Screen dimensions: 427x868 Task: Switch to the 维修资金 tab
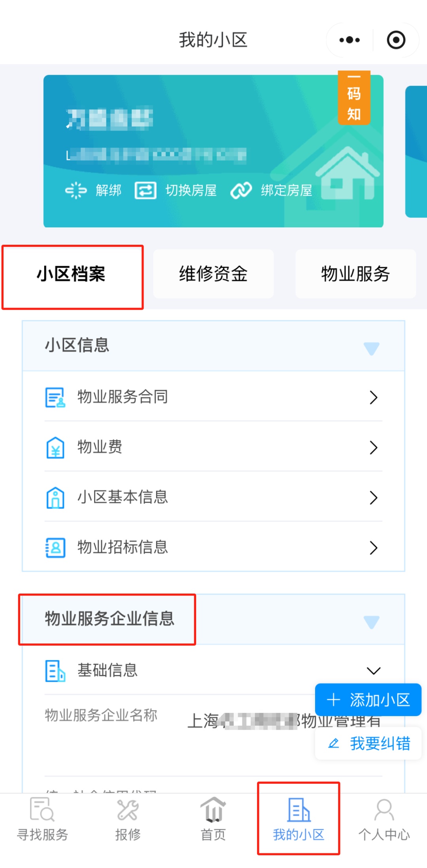[213, 274]
